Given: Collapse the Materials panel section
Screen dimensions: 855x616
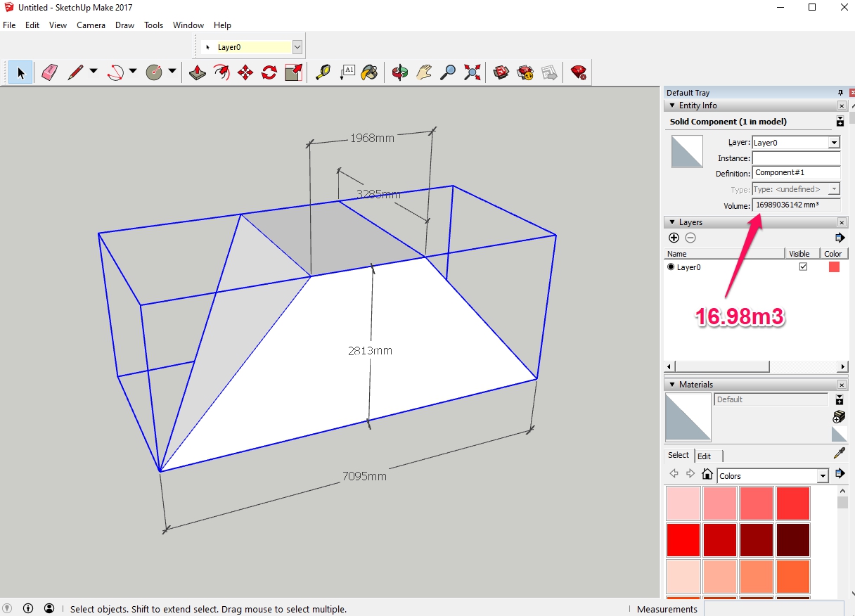Looking at the screenshot, I should [x=672, y=385].
